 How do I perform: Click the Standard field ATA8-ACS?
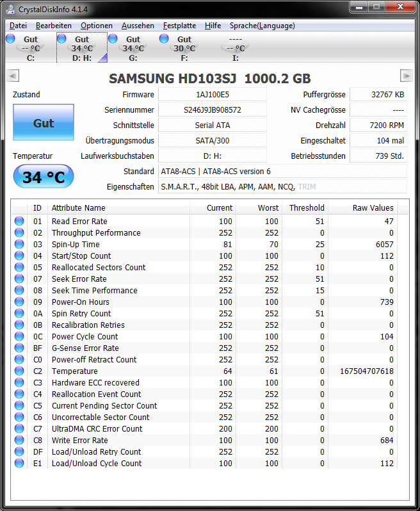coord(282,171)
